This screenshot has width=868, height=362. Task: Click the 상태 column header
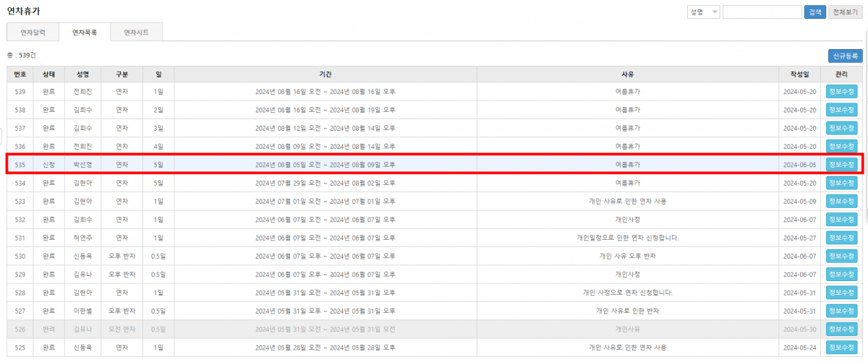(x=48, y=74)
